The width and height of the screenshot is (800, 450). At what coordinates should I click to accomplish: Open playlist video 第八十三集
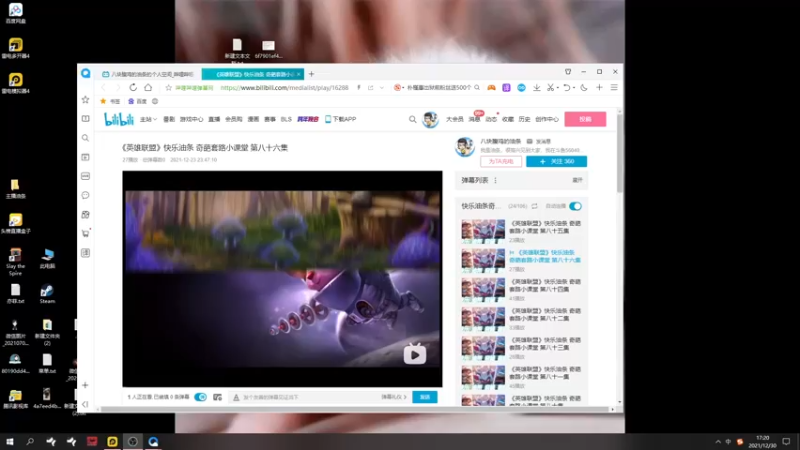click(x=521, y=347)
